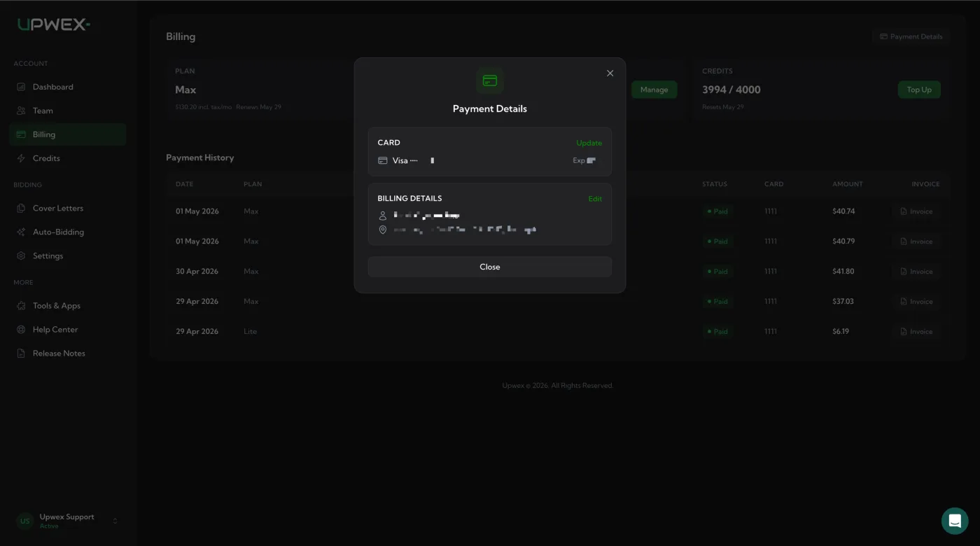This screenshot has height=546, width=980.
Task: Open Auto-Bidding in sidebar
Action: (68, 232)
